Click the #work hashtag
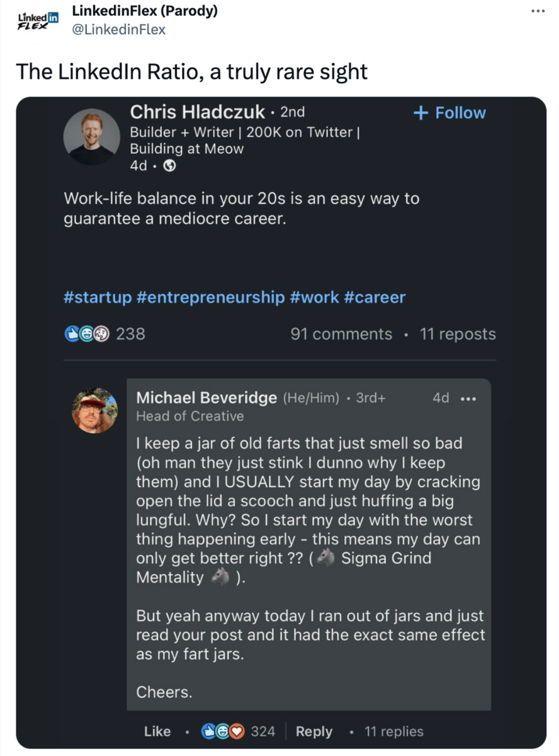Image resolution: width=559 pixels, height=756 pixels. tap(314, 297)
